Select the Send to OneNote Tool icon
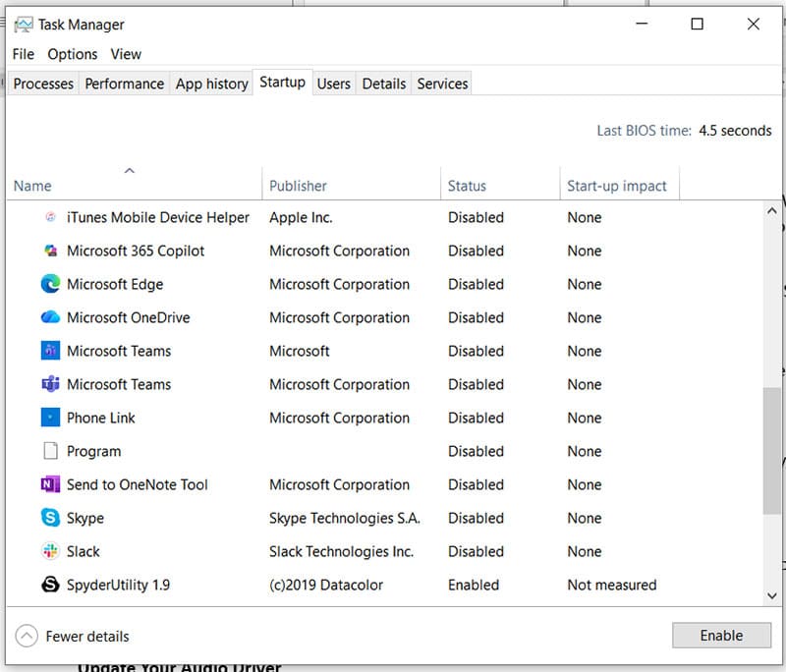786x672 pixels. tap(50, 484)
